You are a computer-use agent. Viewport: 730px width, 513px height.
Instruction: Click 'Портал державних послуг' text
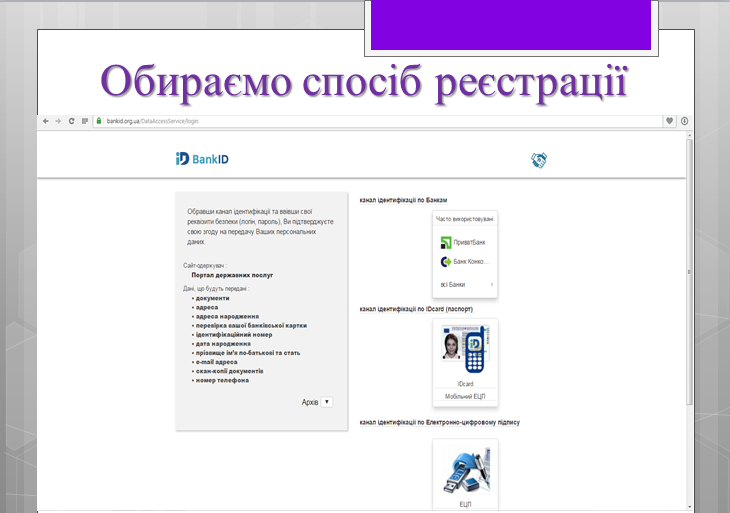click(232, 275)
